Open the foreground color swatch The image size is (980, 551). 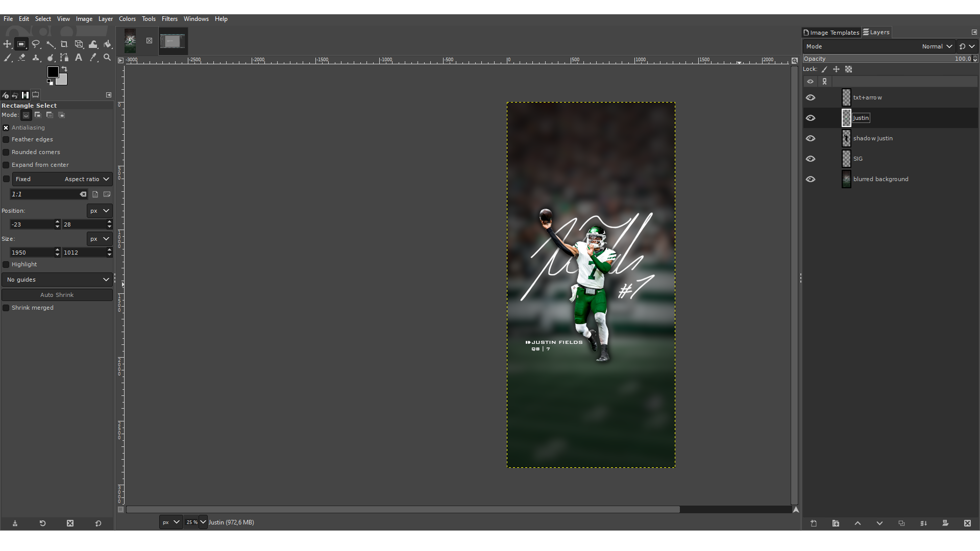click(x=53, y=72)
